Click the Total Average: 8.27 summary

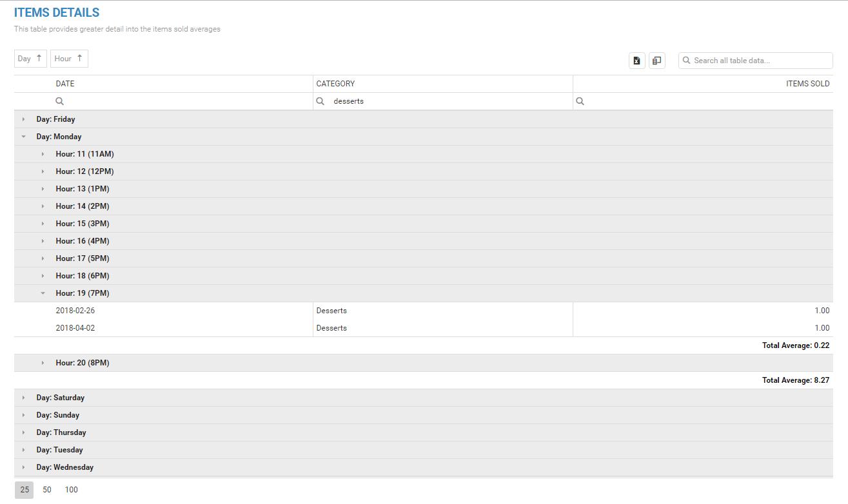(x=796, y=380)
